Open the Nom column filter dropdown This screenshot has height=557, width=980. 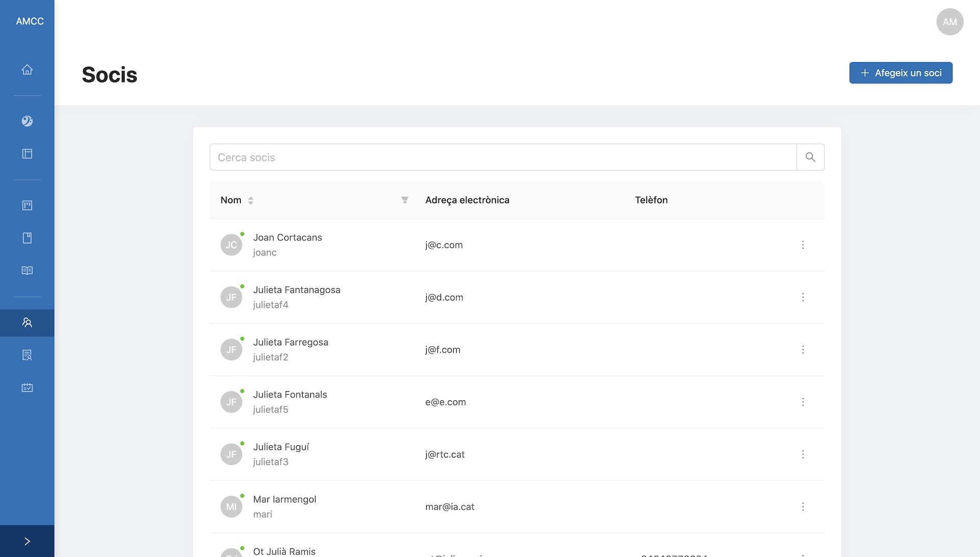(x=405, y=200)
